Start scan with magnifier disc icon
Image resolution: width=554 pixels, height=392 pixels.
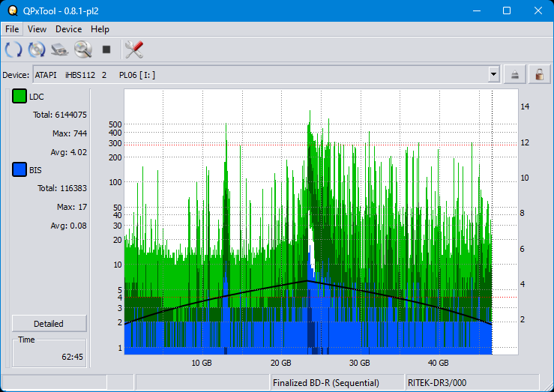point(82,50)
